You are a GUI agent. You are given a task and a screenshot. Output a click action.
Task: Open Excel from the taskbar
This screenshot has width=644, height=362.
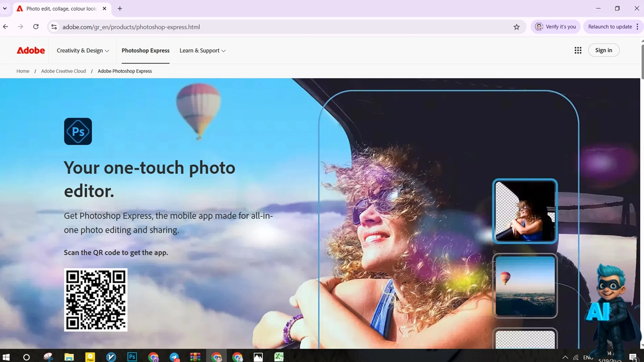click(279, 357)
